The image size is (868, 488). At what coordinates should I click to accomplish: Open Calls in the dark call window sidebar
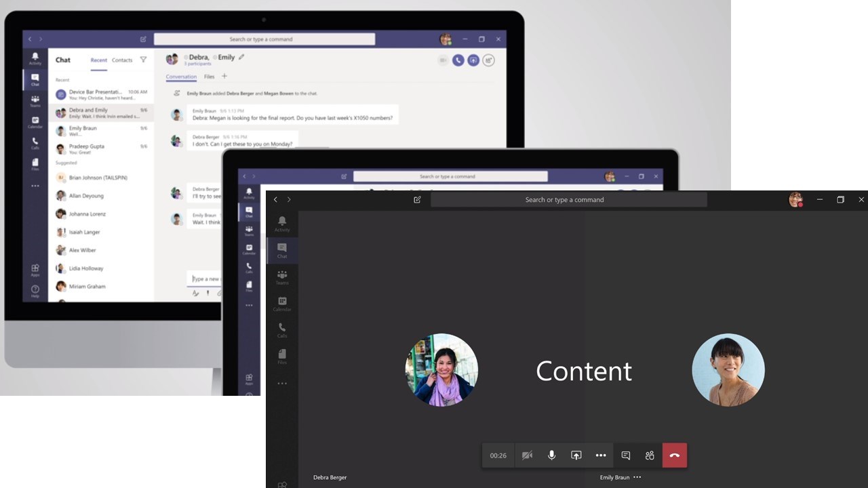[x=282, y=330]
